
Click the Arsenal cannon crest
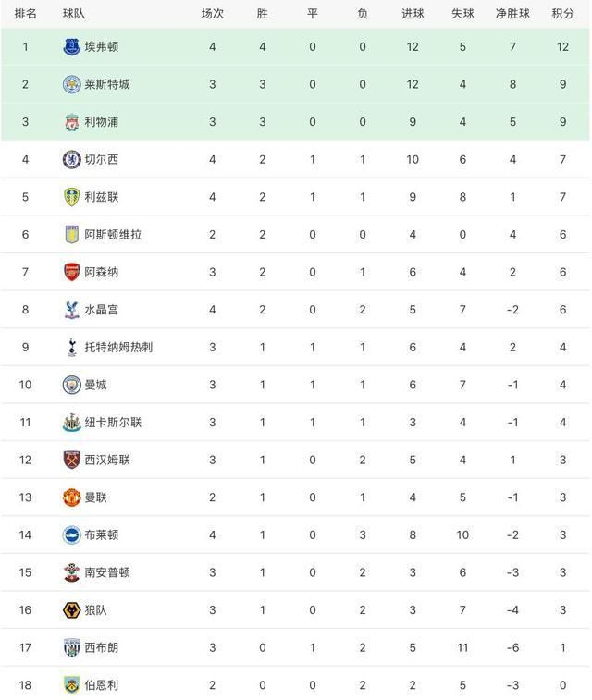tap(71, 272)
